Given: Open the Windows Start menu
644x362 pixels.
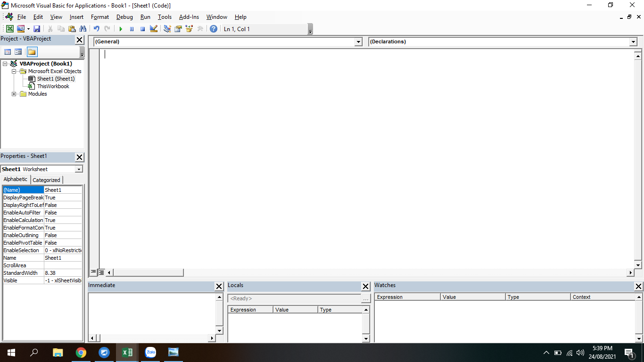Looking at the screenshot, I should [x=11, y=352].
